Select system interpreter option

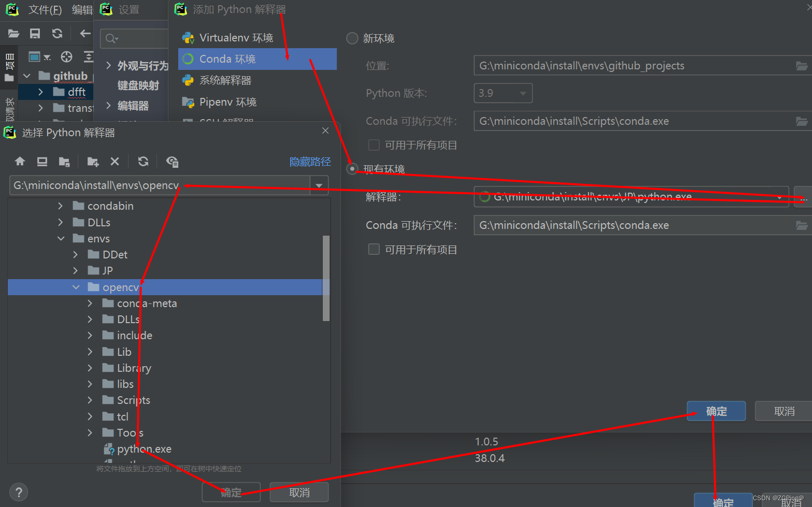coord(258,80)
